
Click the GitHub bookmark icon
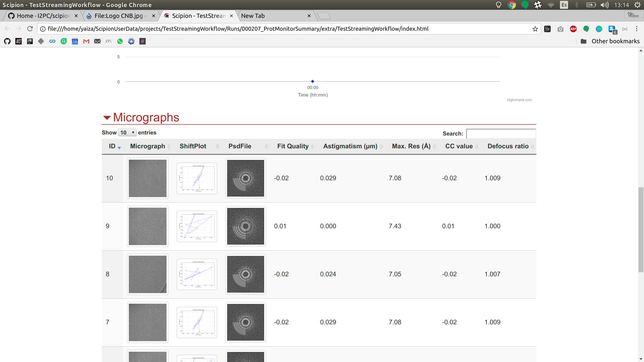point(7,41)
